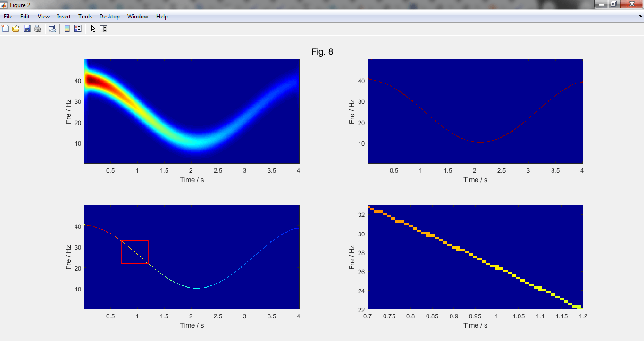Expand the Insert menu
644x341 pixels.
[x=64, y=17]
